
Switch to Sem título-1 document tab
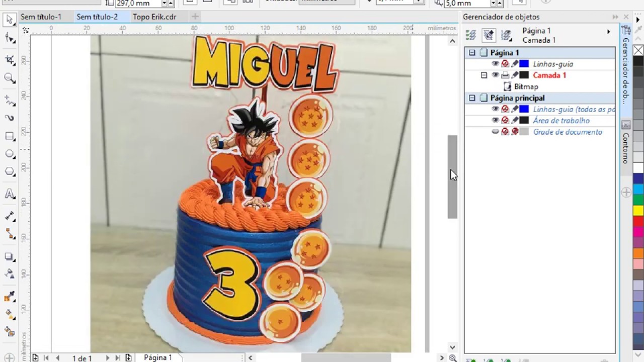coord(41,17)
